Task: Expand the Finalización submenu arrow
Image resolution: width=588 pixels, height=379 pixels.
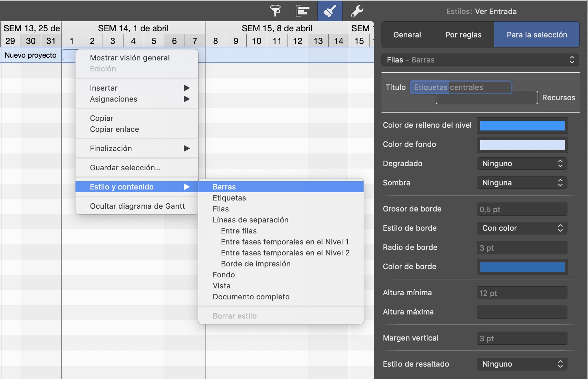Action: (x=187, y=148)
